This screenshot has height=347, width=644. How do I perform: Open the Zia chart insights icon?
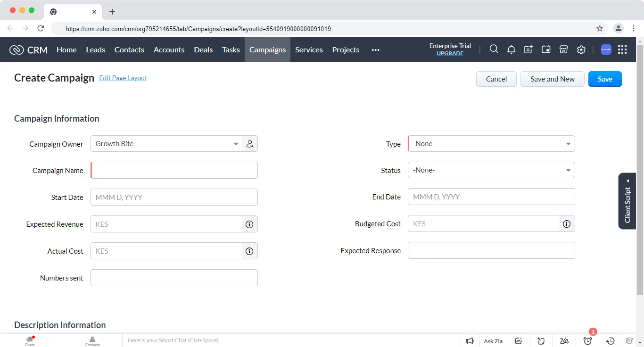518,341
